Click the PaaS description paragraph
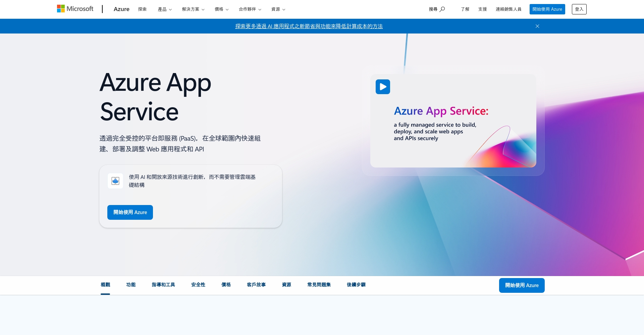Screen dimensions: 644x335 [x=180, y=144]
